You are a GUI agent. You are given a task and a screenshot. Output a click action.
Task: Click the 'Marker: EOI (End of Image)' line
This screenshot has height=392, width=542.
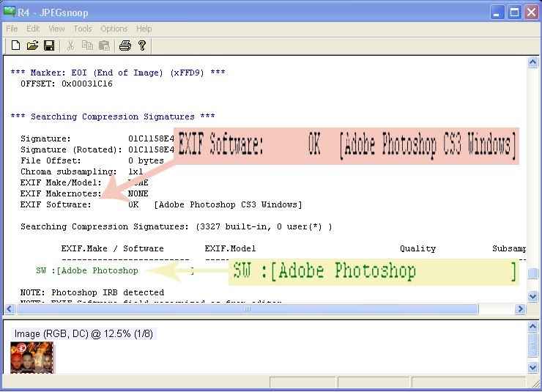[x=117, y=73]
